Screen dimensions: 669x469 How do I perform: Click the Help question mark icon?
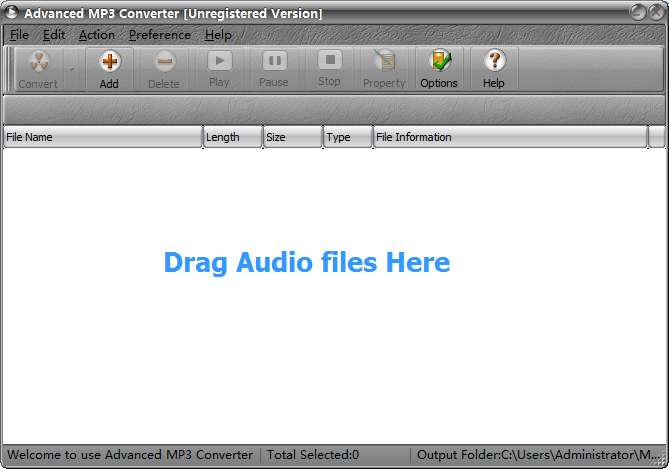[494, 61]
